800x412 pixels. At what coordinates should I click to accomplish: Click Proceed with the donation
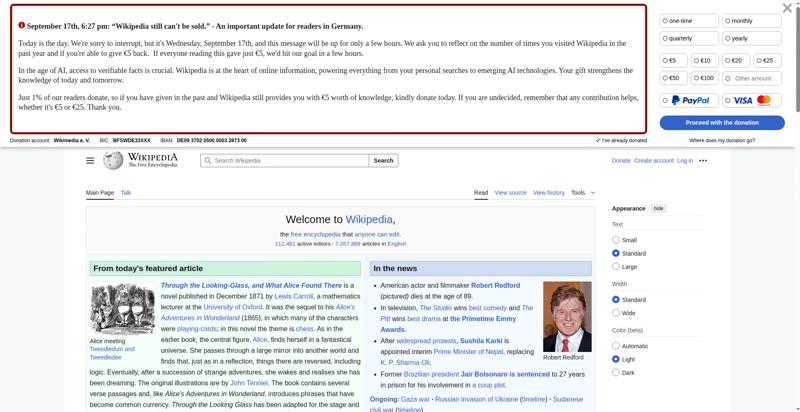pos(722,122)
